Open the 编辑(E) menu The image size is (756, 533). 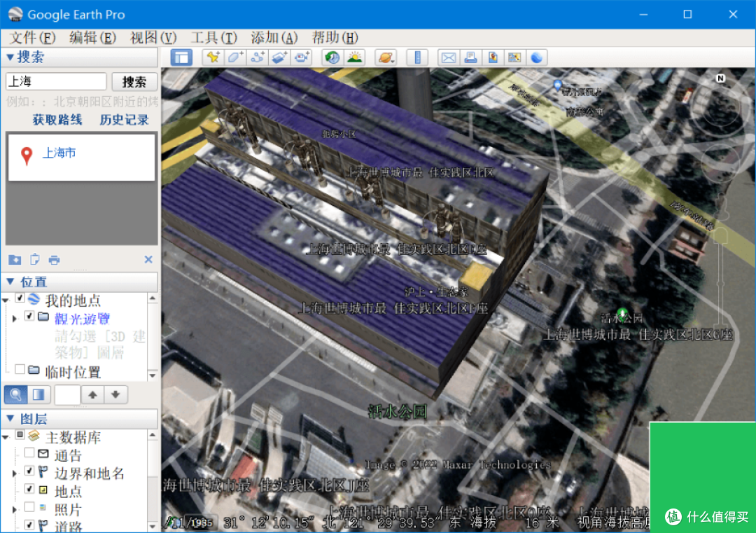pyautogui.click(x=92, y=38)
